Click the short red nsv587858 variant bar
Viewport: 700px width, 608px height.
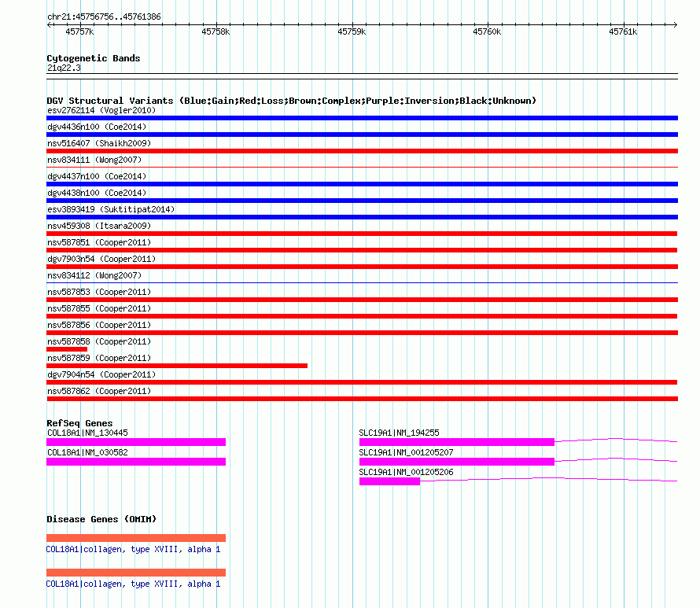pos(67,349)
